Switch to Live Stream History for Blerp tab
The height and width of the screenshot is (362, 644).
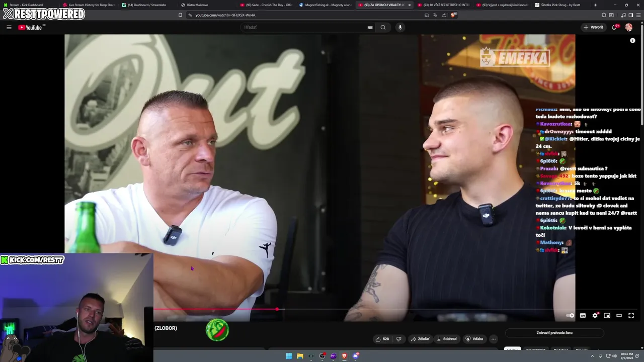(89, 5)
